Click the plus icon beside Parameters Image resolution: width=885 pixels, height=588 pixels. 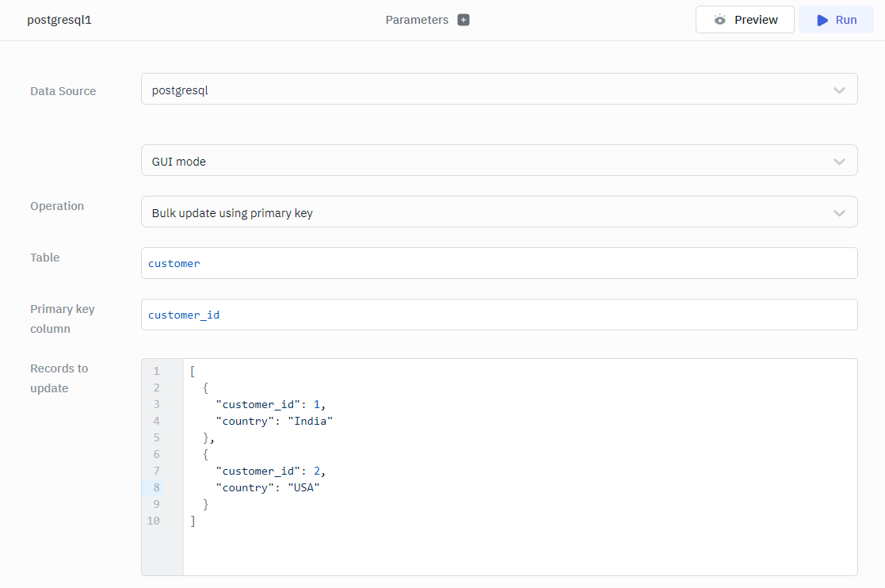pos(463,20)
